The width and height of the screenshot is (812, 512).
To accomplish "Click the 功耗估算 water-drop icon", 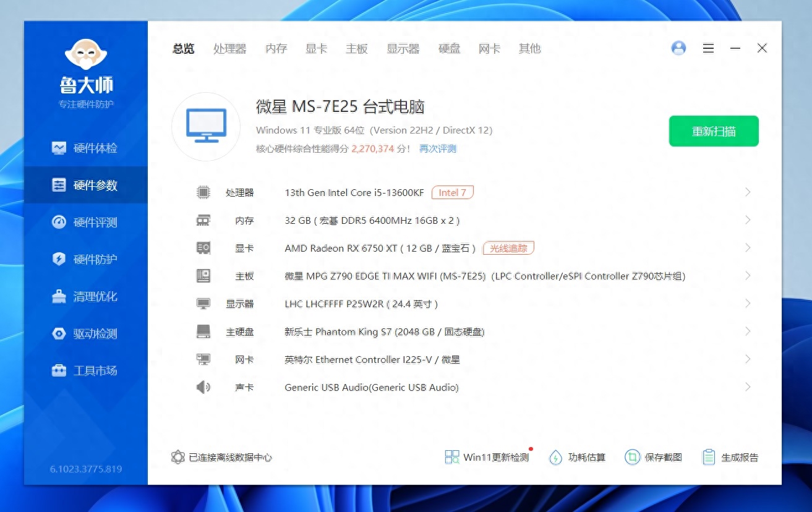I will coord(556,458).
